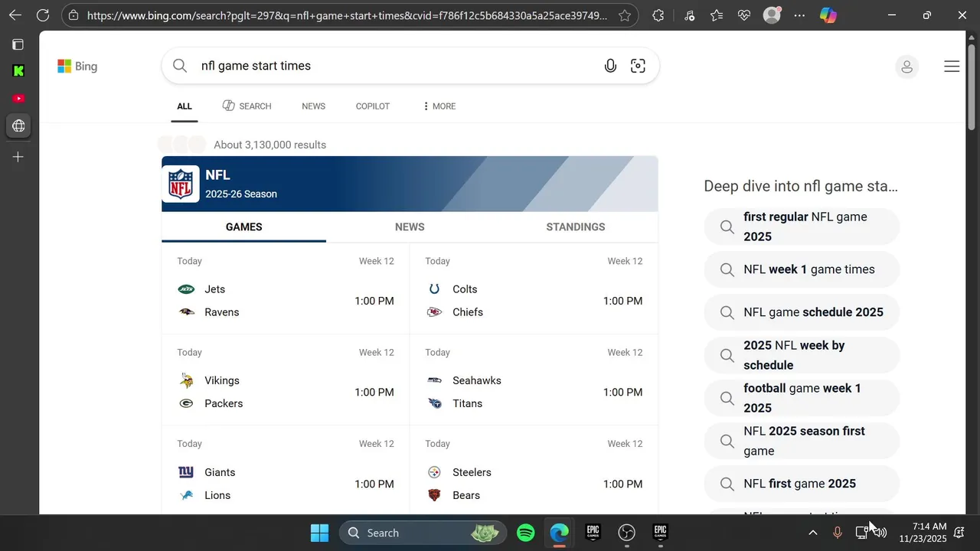Click the tray microphone indicator
The image size is (980, 551).
point(837,533)
